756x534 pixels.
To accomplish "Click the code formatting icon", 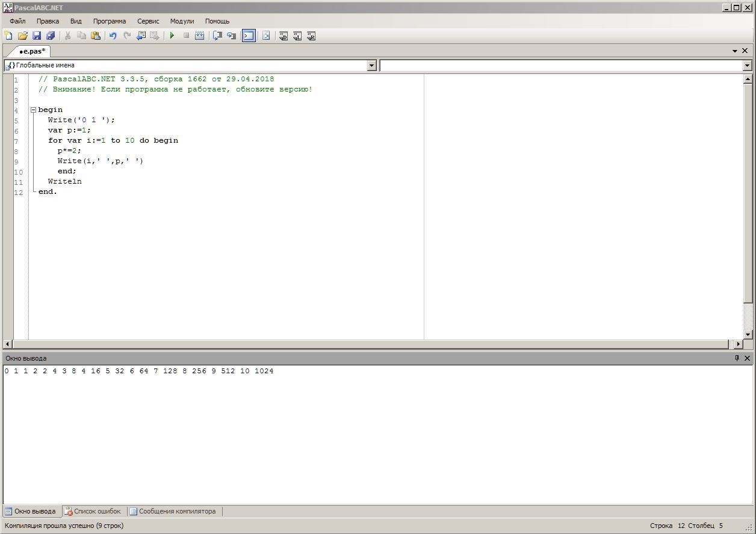I will coord(266,36).
